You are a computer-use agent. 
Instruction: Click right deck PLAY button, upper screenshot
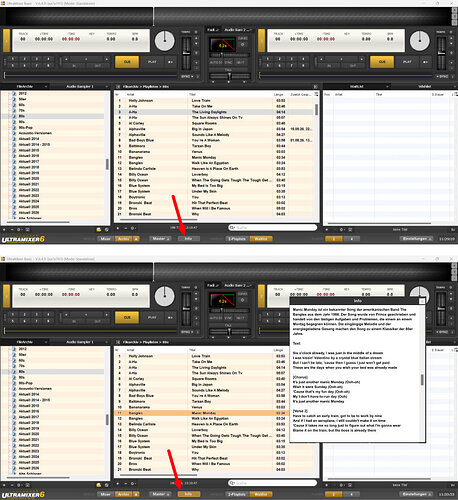pos(407,62)
